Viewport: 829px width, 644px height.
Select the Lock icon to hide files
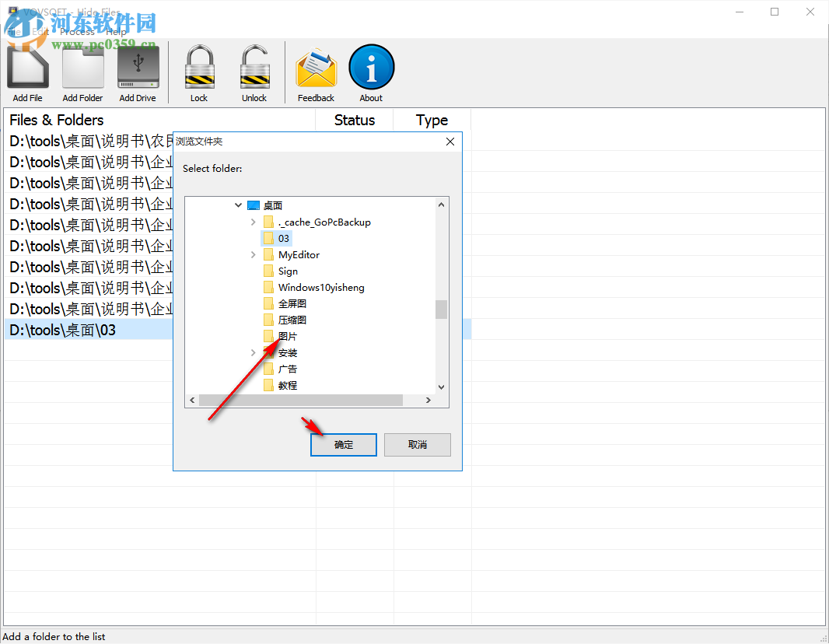(x=199, y=66)
